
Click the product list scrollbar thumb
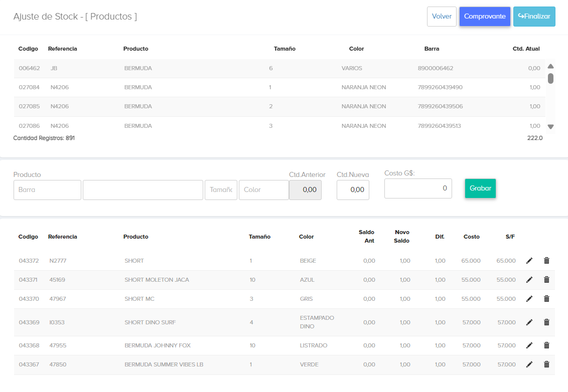pyautogui.click(x=550, y=79)
